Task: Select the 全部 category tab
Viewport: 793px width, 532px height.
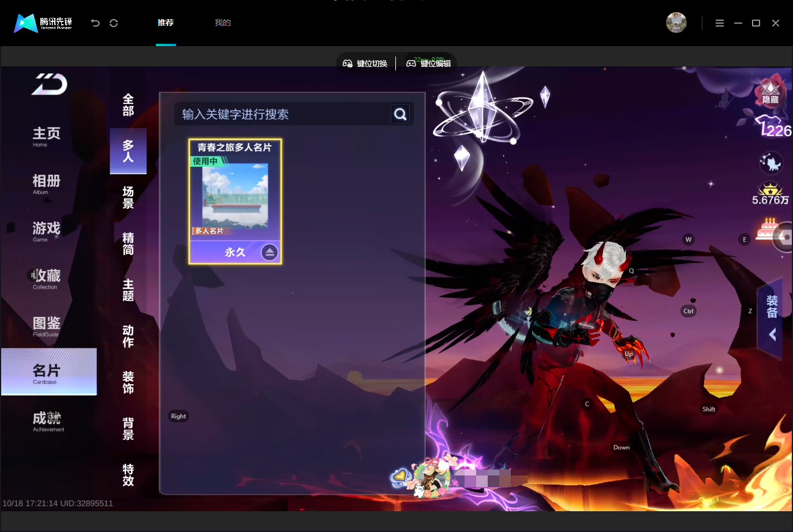Action: 128,105
